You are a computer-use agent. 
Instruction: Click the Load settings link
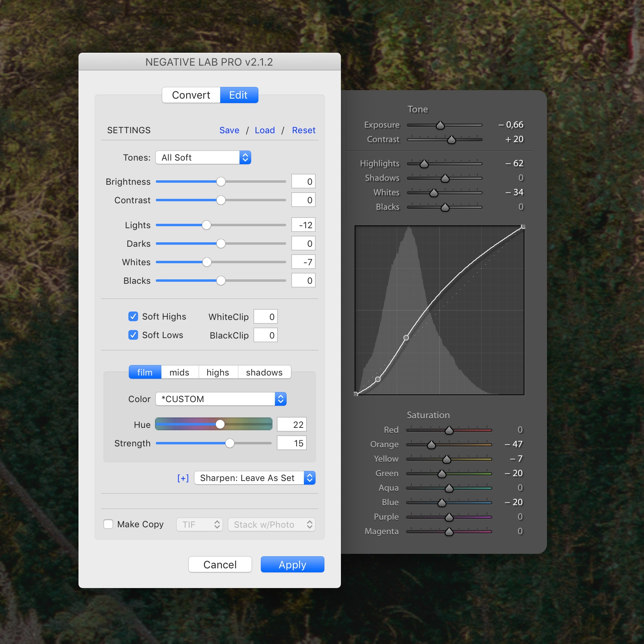(x=265, y=130)
